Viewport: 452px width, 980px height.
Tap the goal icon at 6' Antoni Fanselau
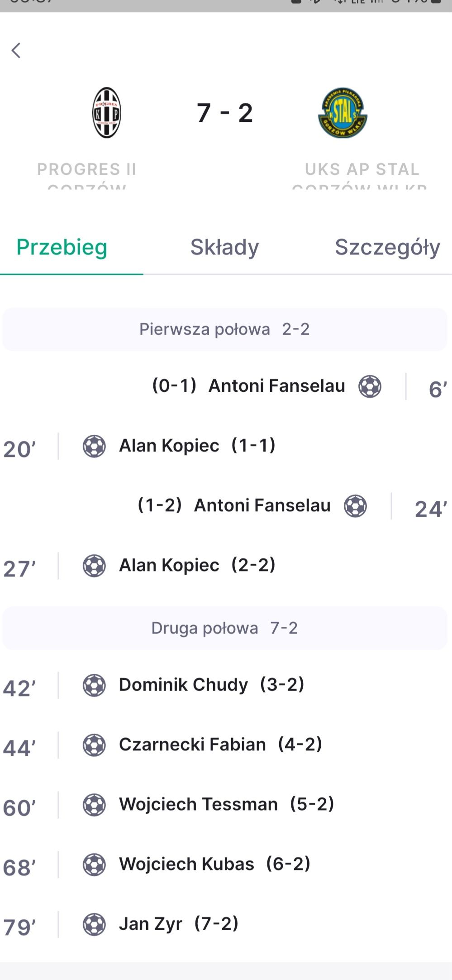coord(370,386)
